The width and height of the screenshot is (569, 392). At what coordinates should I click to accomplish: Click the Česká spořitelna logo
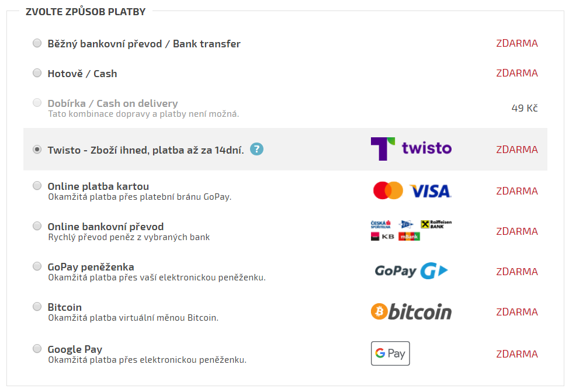click(x=381, y=224)
